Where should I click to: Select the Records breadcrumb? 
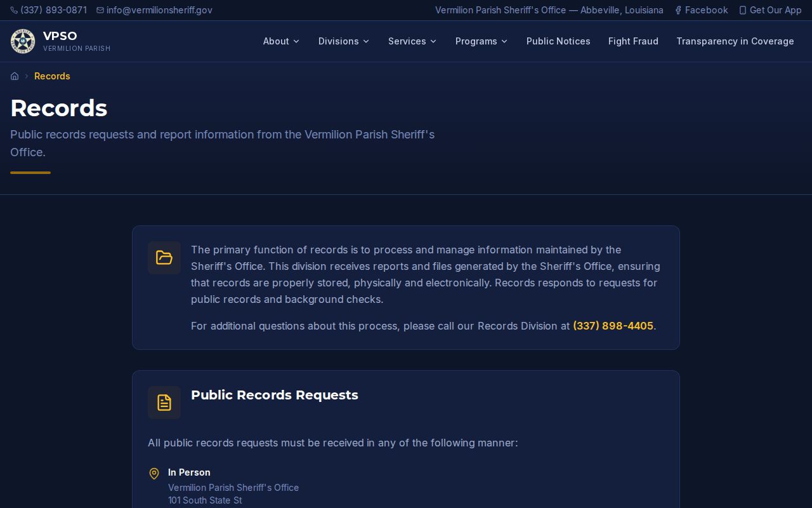[x=52, y=76]
